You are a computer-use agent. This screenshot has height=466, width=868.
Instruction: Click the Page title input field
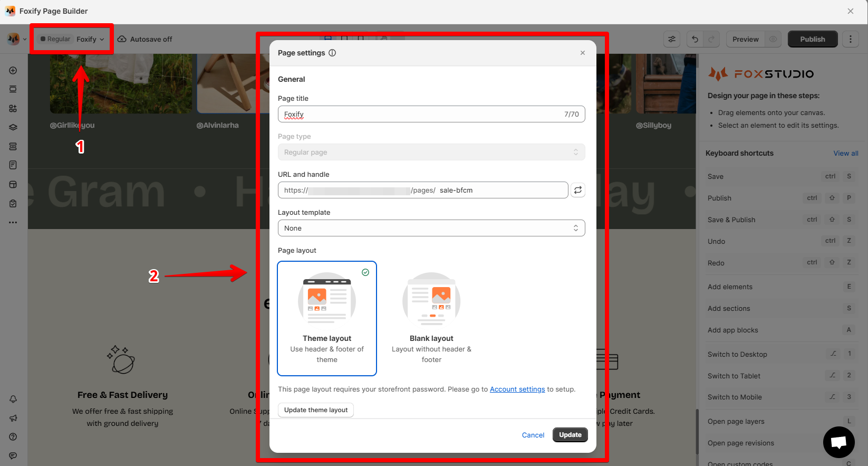pyautogui.click(x=431, y=114)
